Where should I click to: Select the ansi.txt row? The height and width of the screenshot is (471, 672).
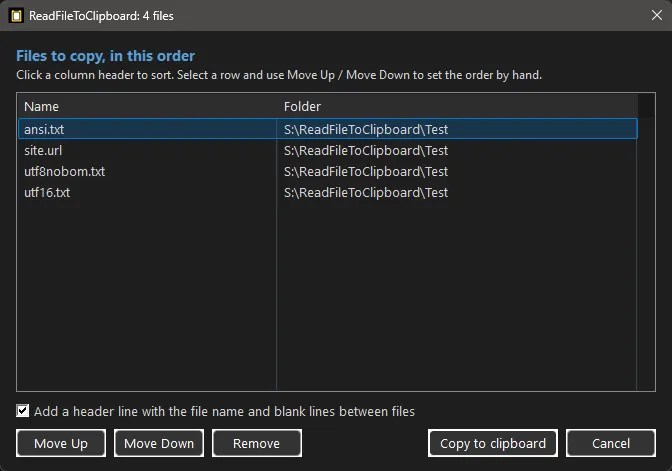pyautogui.click(x=328, y=129)
